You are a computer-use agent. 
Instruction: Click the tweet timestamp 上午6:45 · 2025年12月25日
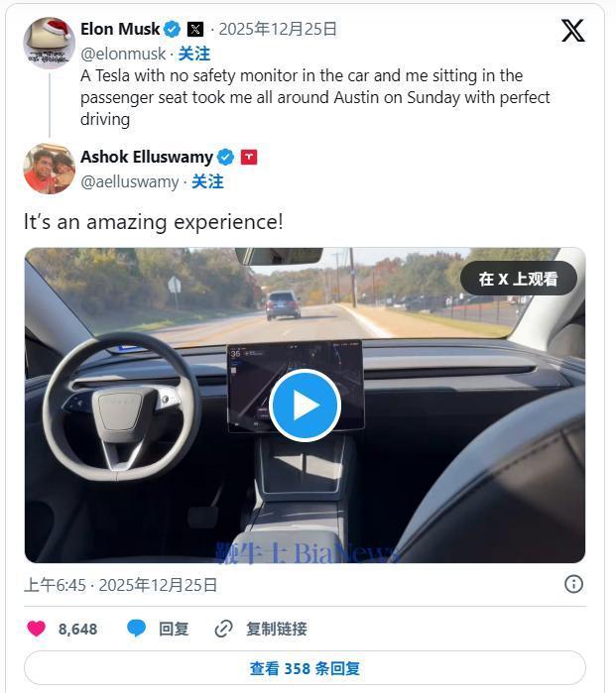point(121,585)
